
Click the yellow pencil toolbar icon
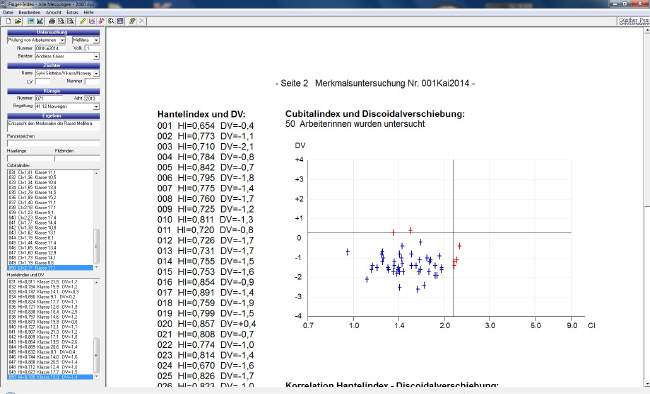pos(82,21)
